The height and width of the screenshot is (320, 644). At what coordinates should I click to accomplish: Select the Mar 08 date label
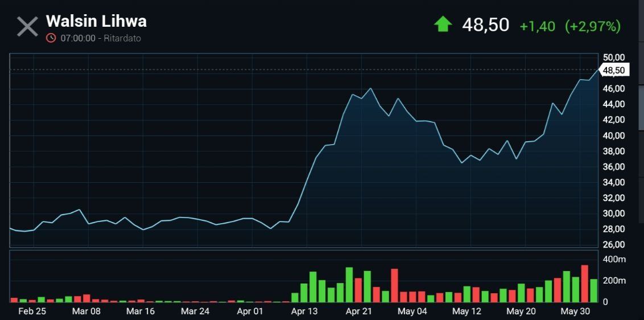[x=86, y=311]
